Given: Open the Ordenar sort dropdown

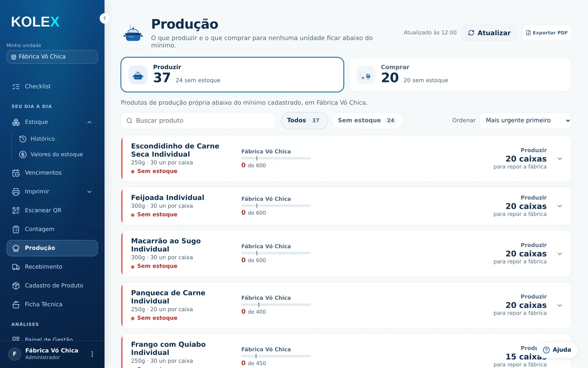Looking at the screenshot, I should (x=525, y=121).
